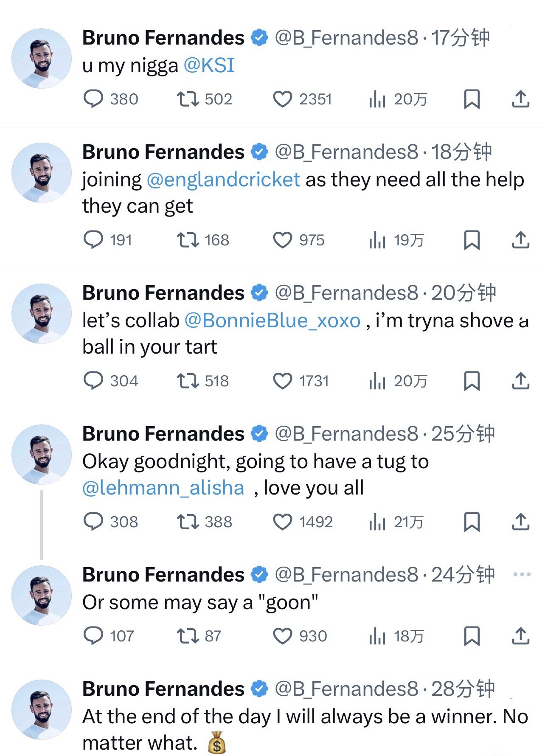Retweet the @englandcricket tweet
This screenshot has height=756, width=545.
(x=188, y=240)
